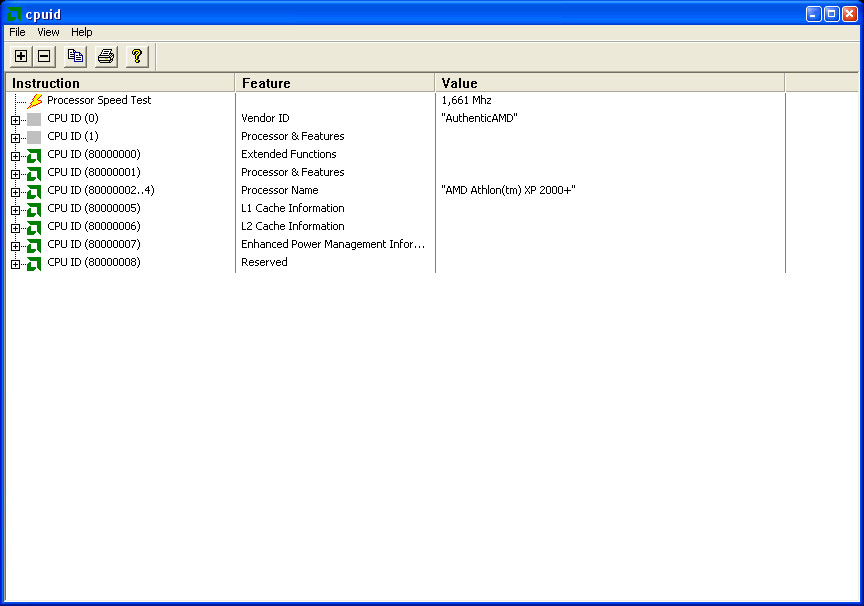This screenshot has height=606, width=864.
Task: Click the cpuid title bar app icon
Action: (13, 14)
